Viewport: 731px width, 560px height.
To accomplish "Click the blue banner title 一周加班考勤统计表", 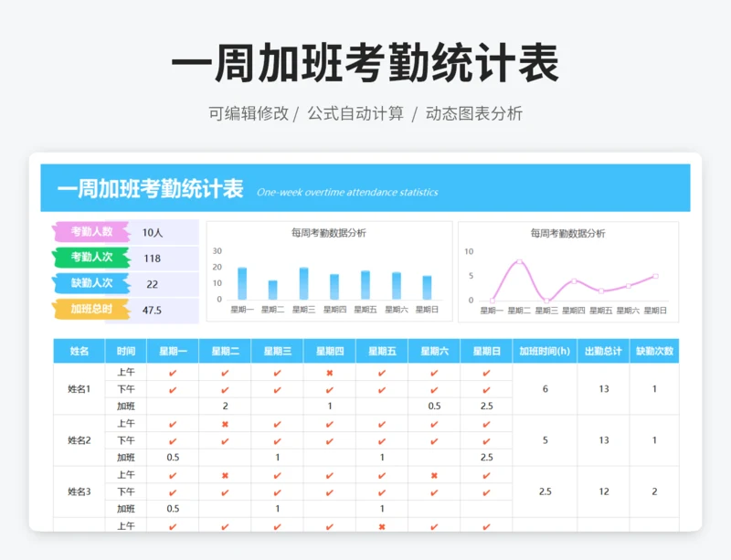I will click(x=151, y=190).
